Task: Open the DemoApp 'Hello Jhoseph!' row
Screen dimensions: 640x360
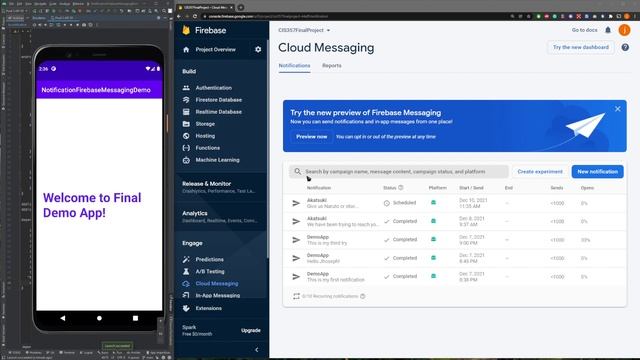Action: coord(455,258)
